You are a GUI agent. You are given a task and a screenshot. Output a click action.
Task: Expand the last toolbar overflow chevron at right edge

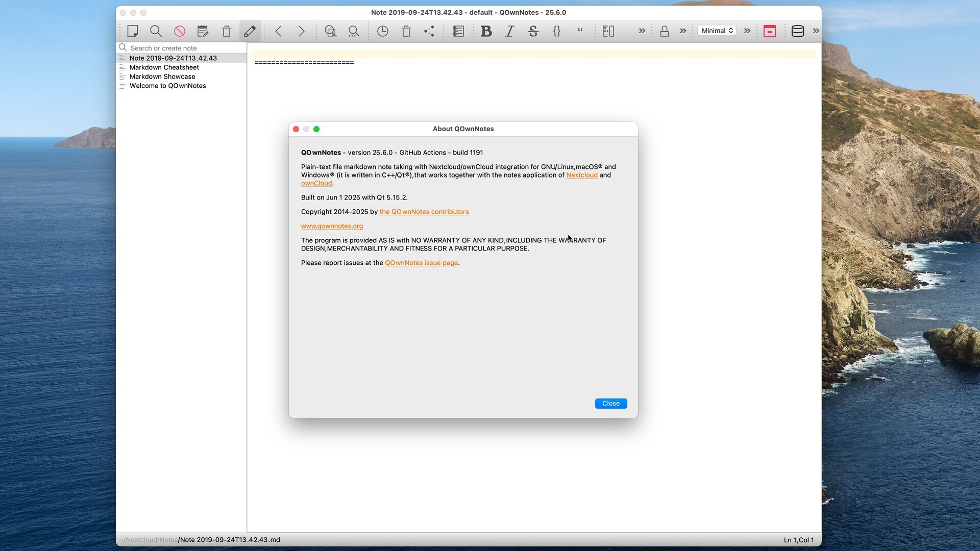816,31
